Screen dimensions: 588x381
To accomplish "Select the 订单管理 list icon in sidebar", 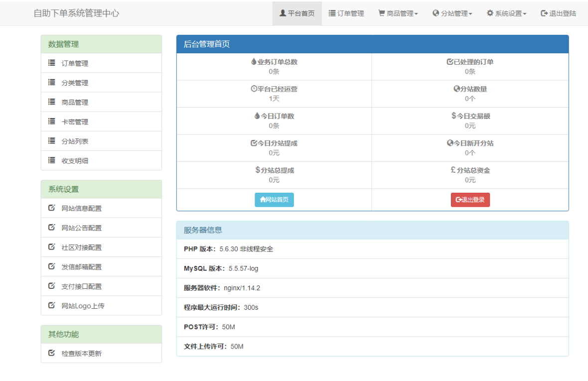I will tap(51, 63).
